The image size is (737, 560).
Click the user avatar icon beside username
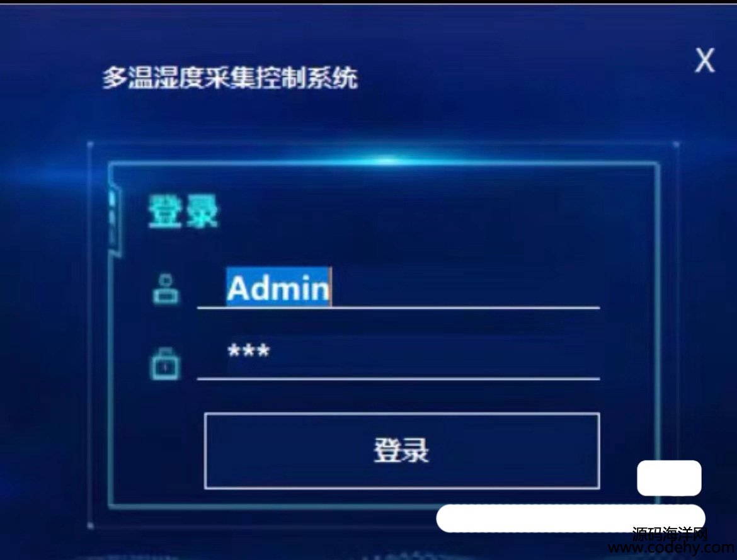[166, 289]
